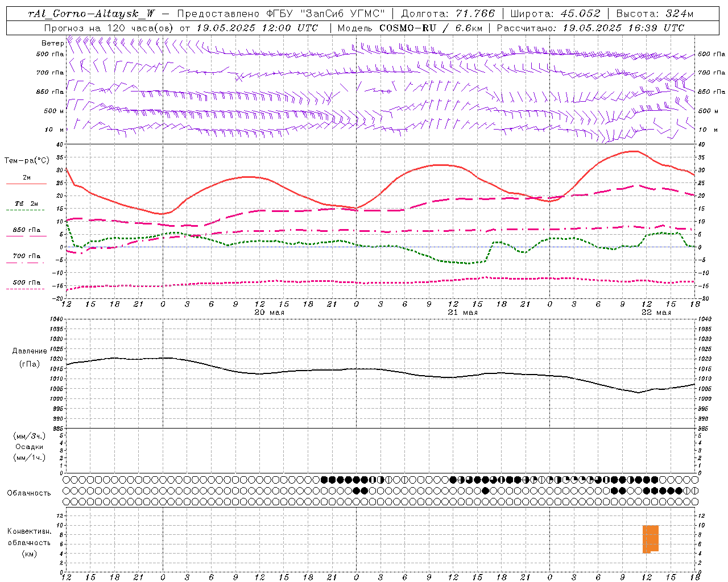The image size is (728, 582).
Task: Click the (км) unit under convective cloudiness
Action: tap(29, 554)
